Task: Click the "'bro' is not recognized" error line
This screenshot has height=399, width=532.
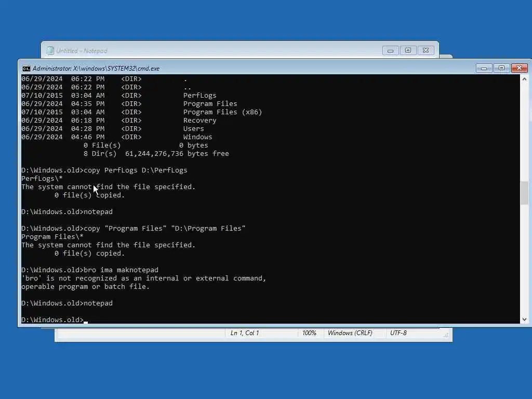Action: pos(144,278)
